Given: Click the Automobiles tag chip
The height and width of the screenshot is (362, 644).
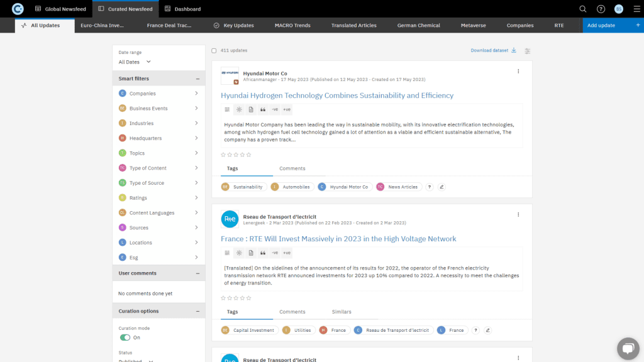Looking at the screenshot, I should pyautogui.click(x=292, y=187).
